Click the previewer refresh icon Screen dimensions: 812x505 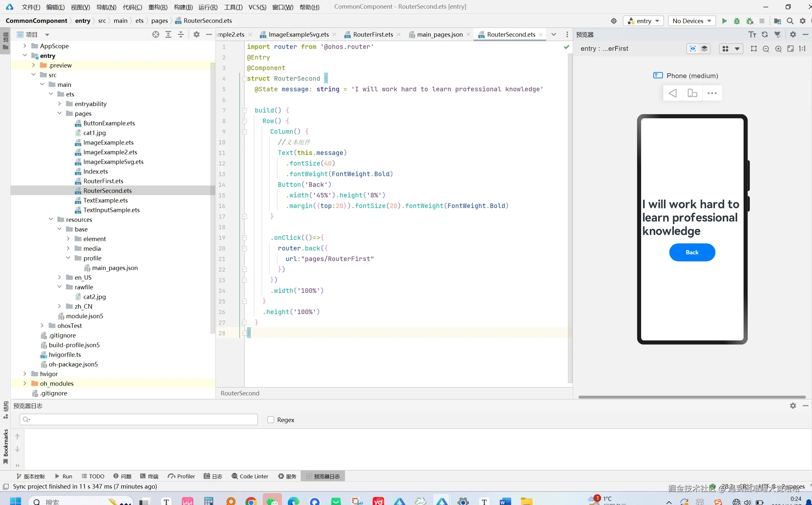[x=764, y=34]
